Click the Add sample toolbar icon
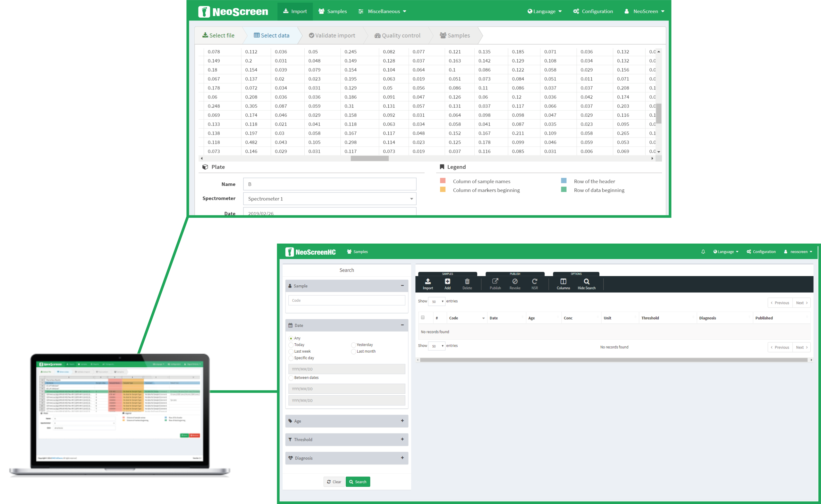 447,284
